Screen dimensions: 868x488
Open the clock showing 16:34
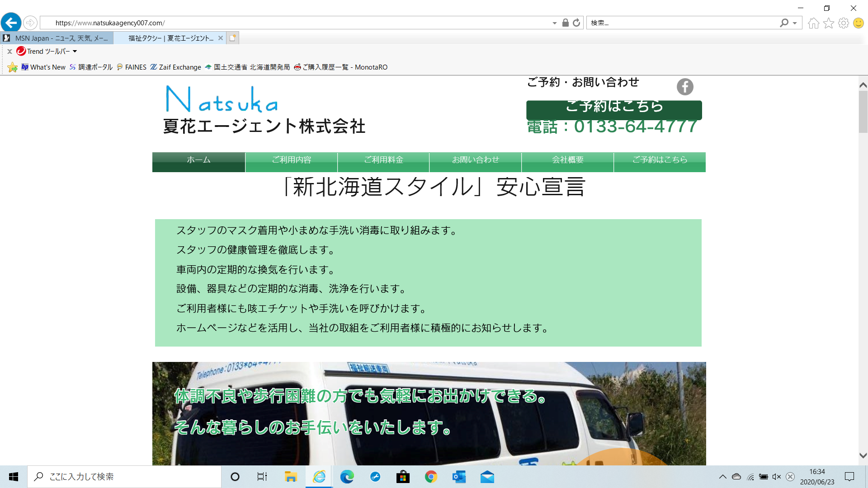(817, 477)
